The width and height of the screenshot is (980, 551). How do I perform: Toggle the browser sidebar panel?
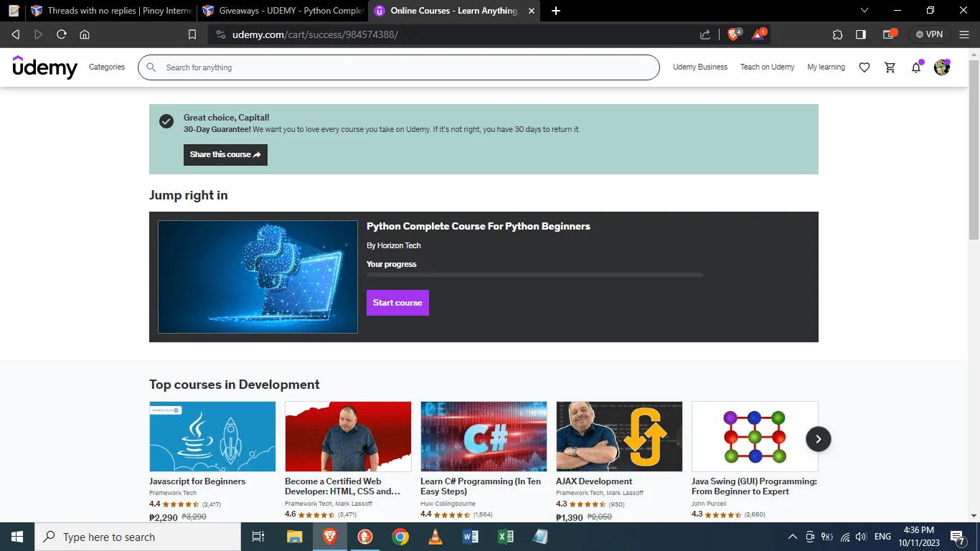pos(861,34)
